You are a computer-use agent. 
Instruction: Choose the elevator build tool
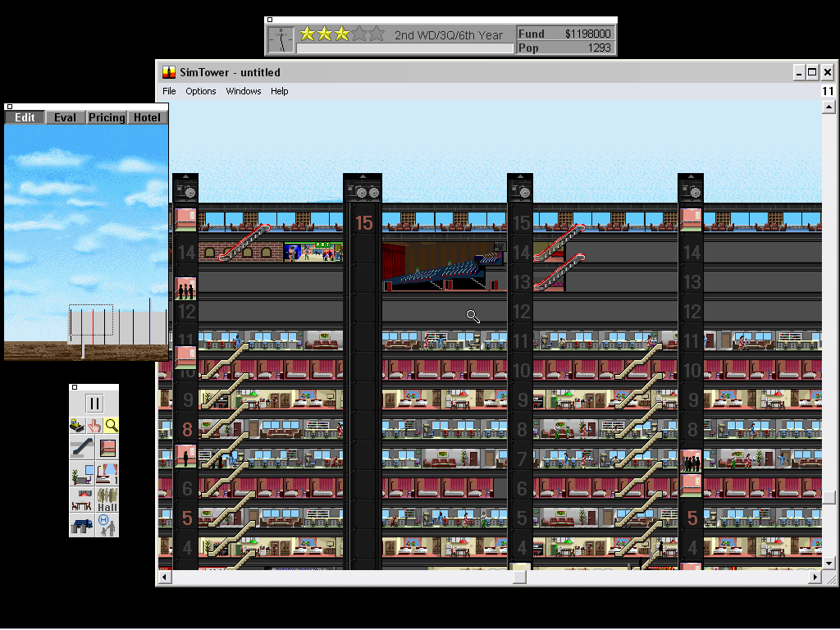click(107, 447)
